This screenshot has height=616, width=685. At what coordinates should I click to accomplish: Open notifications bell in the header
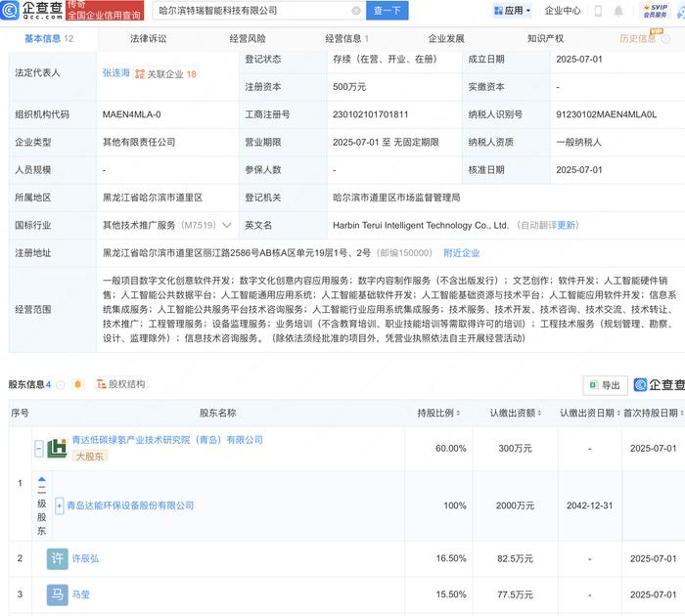pos(618,11)
